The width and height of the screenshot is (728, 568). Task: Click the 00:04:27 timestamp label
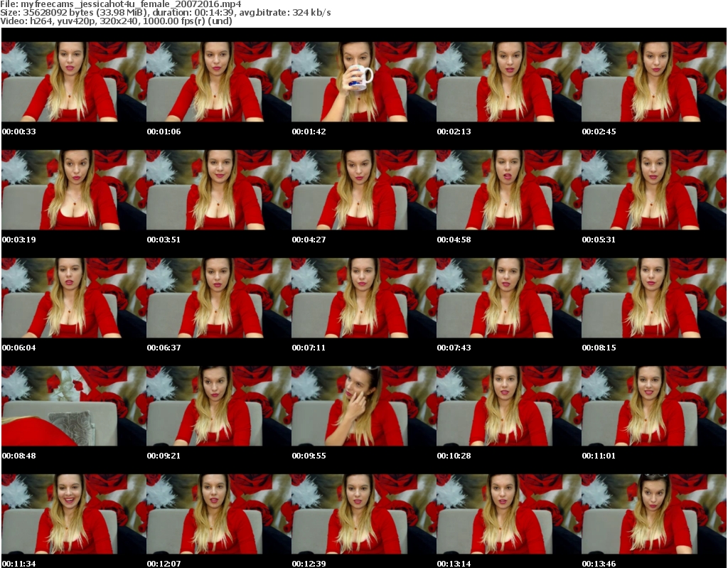[309, 240]
